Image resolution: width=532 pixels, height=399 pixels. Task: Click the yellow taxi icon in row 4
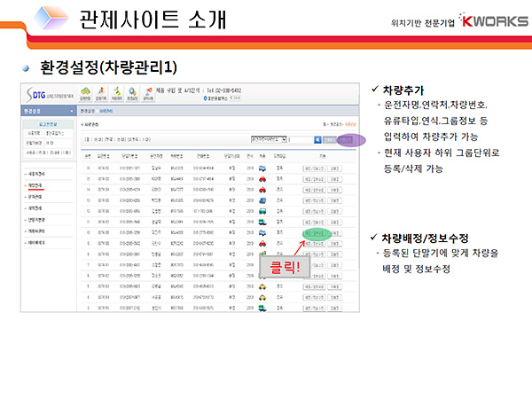click(x=262, y=298)
